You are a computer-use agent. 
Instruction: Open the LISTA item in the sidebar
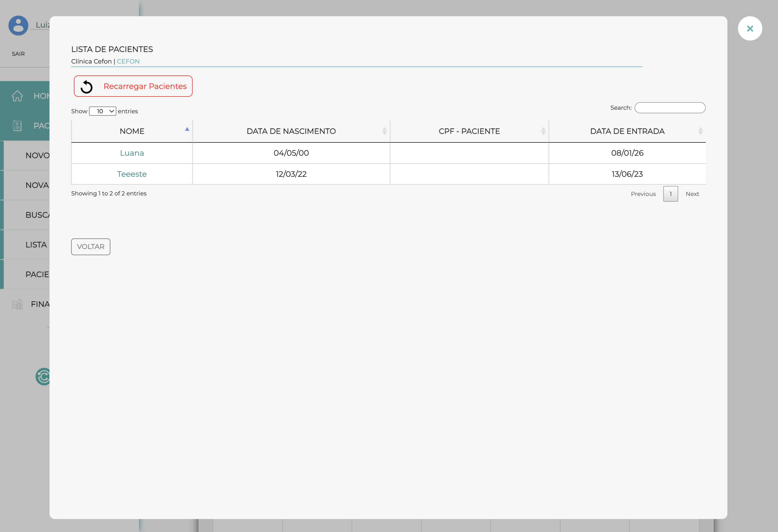pyautogui.click(x=36, y=245)
